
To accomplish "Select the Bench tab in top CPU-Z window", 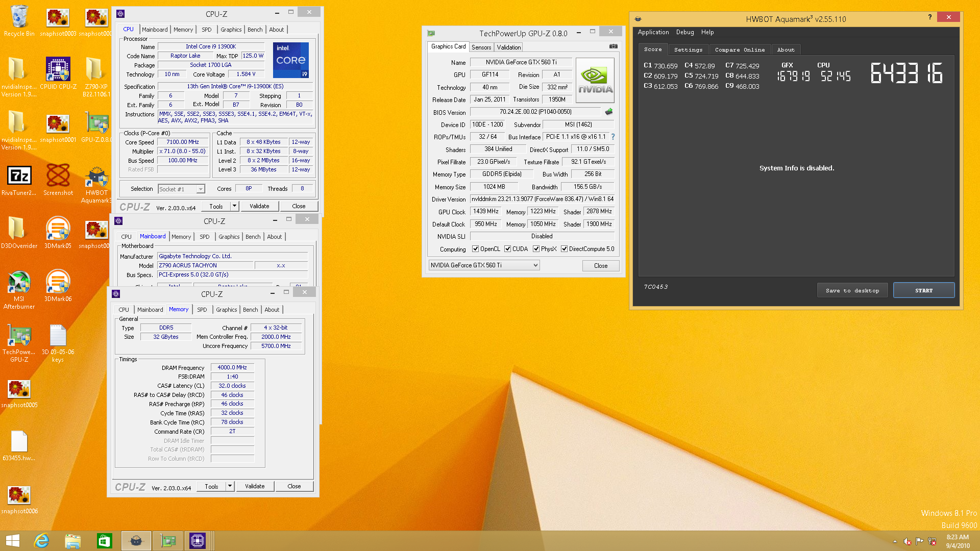I will 255,30.
